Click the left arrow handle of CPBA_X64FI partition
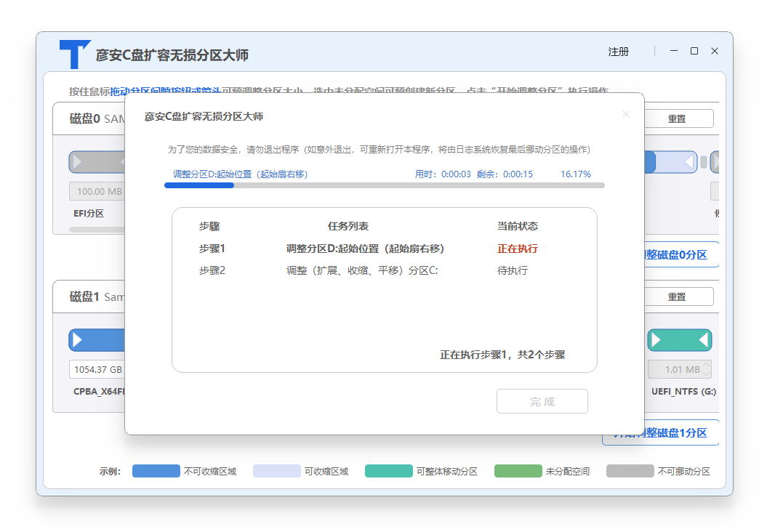This screenshot has height=532, width=767. (77, 340)
